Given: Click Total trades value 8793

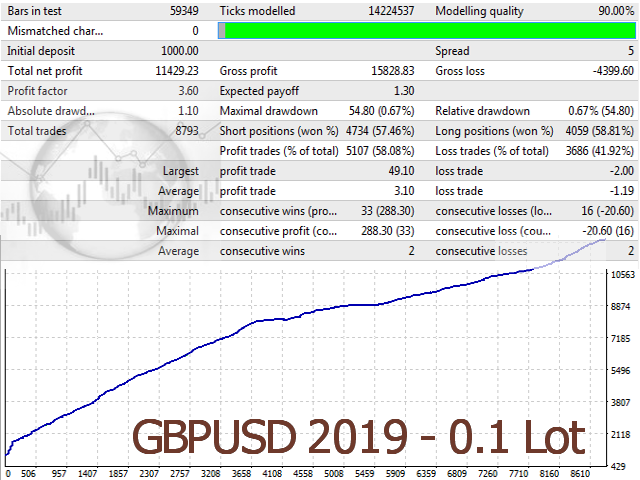Looking at the screenshot, I should click(x=187, y=131).
